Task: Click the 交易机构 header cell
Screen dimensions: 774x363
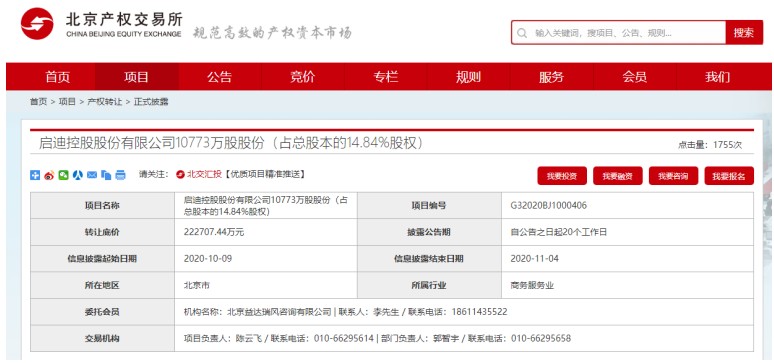Action: click(x=102, y=338)
